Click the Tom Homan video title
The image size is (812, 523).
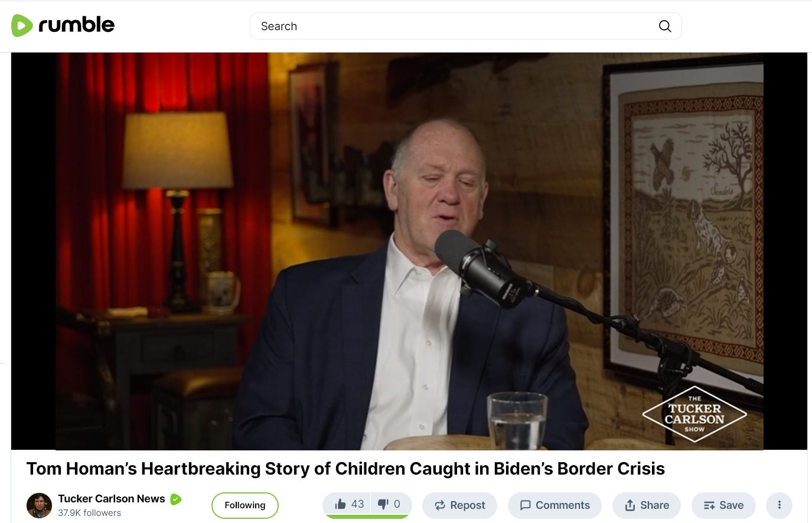pyautogui.click(x=345, y=469)
